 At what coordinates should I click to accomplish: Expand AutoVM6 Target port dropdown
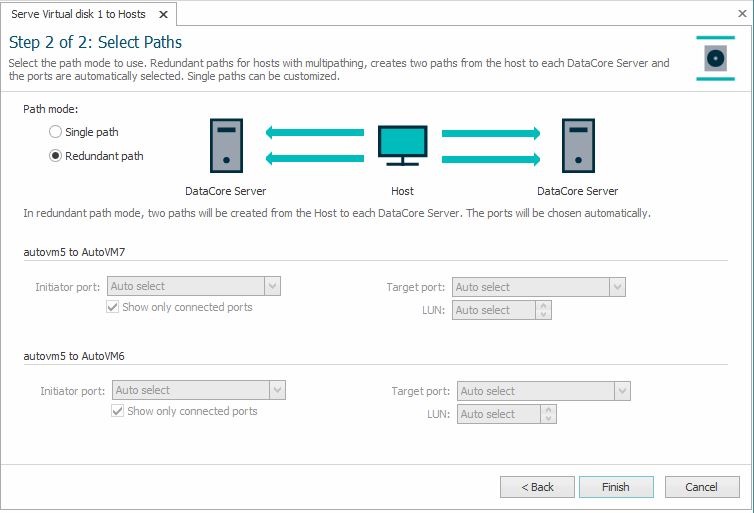pos(622,391)
